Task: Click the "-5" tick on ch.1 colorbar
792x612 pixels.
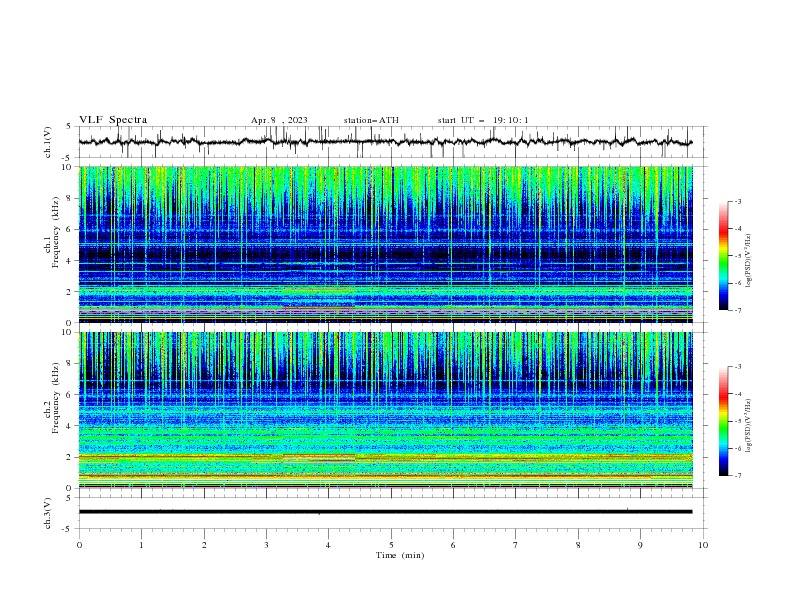Action: click(738, 256)
